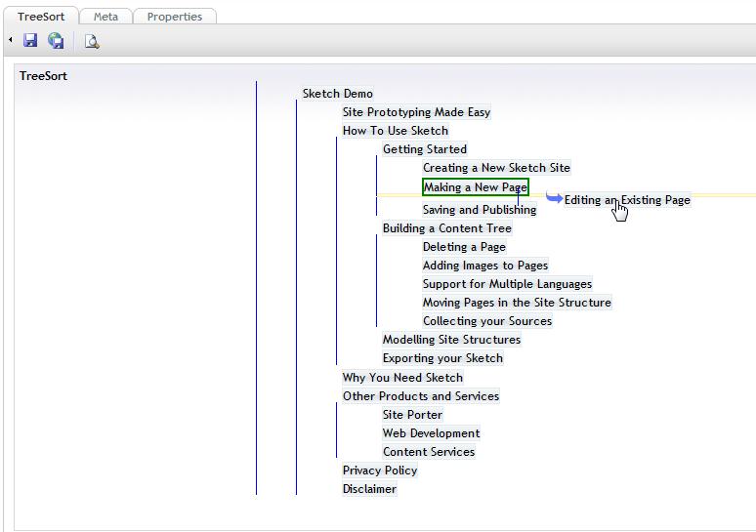Click the dragged Editing an Existing Page item

pos(627,200)
